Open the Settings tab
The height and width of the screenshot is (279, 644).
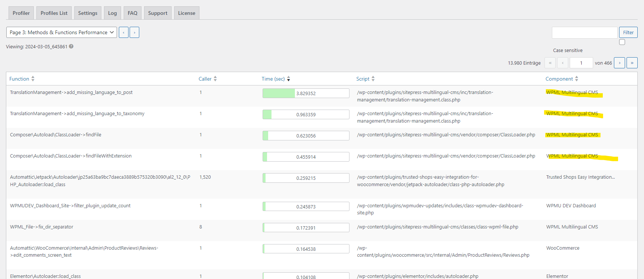[88, 13]
